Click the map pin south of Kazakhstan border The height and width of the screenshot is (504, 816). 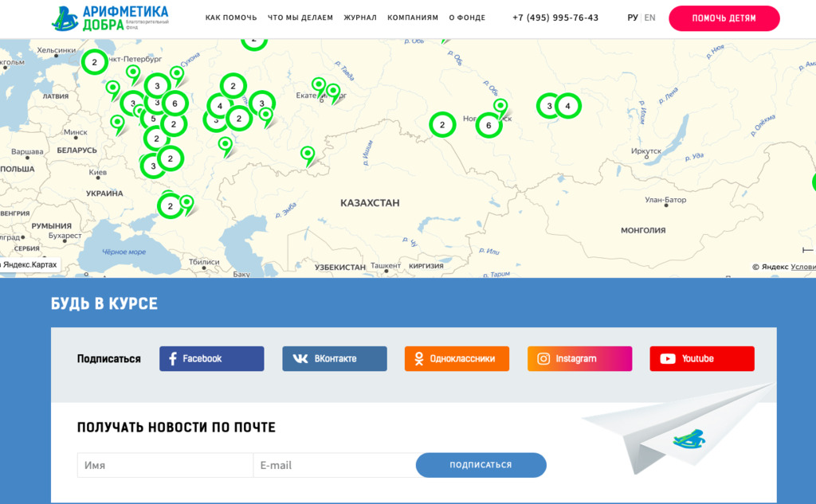point(308,152)
